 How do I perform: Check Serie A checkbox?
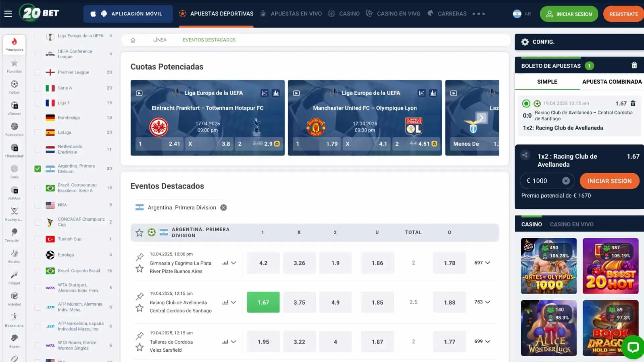tap(38, 88)
